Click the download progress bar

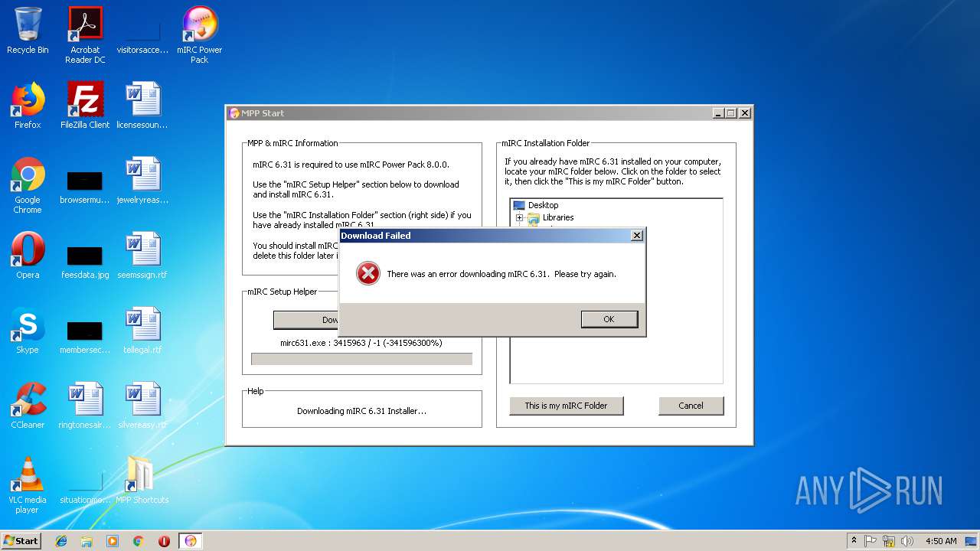[x=361, y=359]
